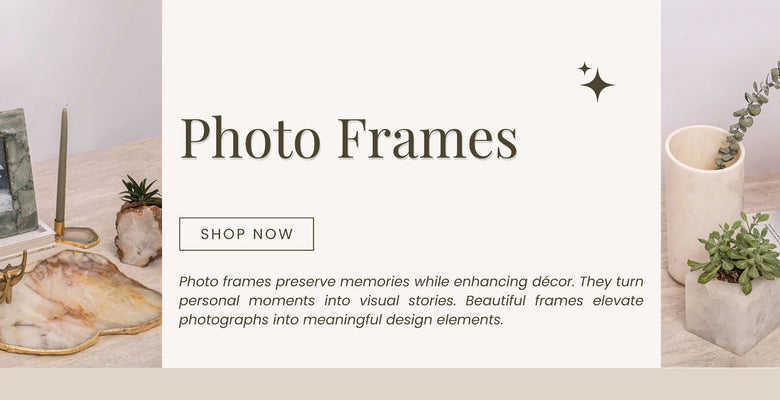This screenshot has height=400, width=780.
Task: Click the SHOP NOW button
Action: [246, 234]
